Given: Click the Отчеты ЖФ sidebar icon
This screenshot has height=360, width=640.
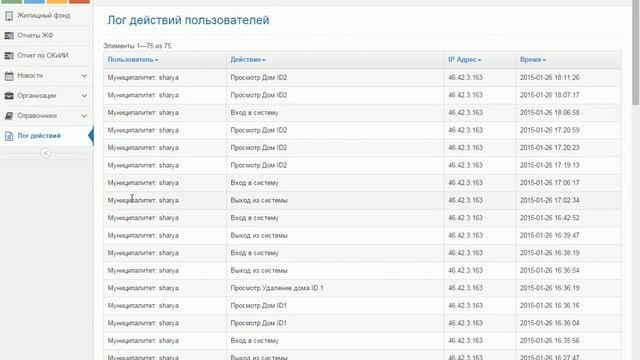Looking at the screenshot, I should pyautogui.click(x=9, y=36).
